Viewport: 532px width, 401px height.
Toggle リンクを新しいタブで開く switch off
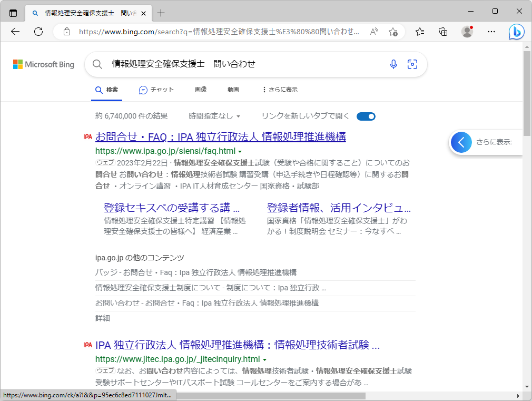366,116
